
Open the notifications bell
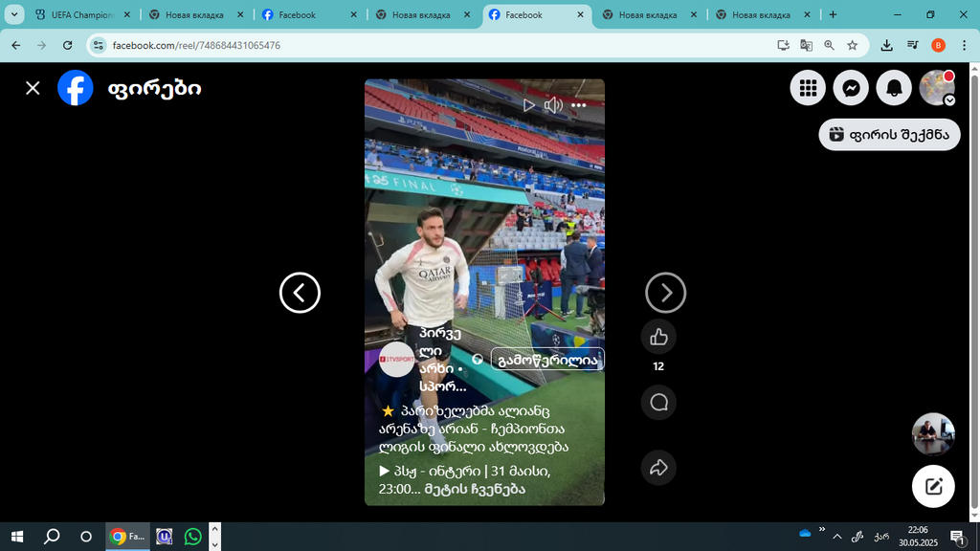click(893, 87)
